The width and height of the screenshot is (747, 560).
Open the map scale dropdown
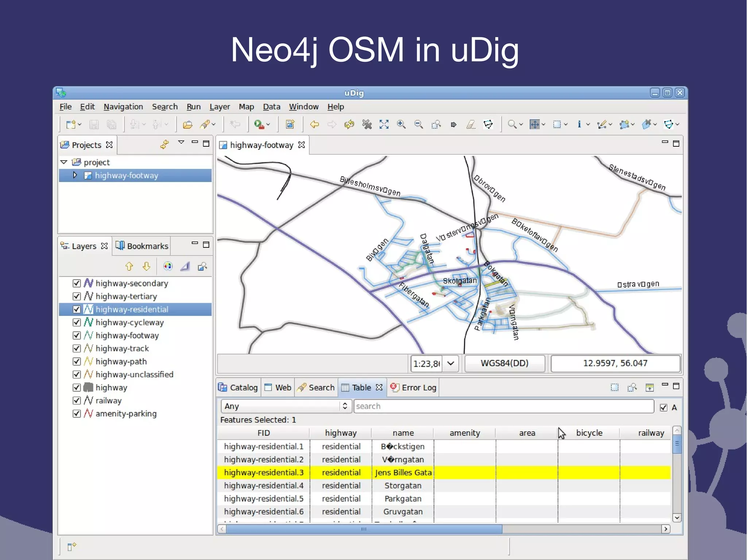click(x=451, y=363)
